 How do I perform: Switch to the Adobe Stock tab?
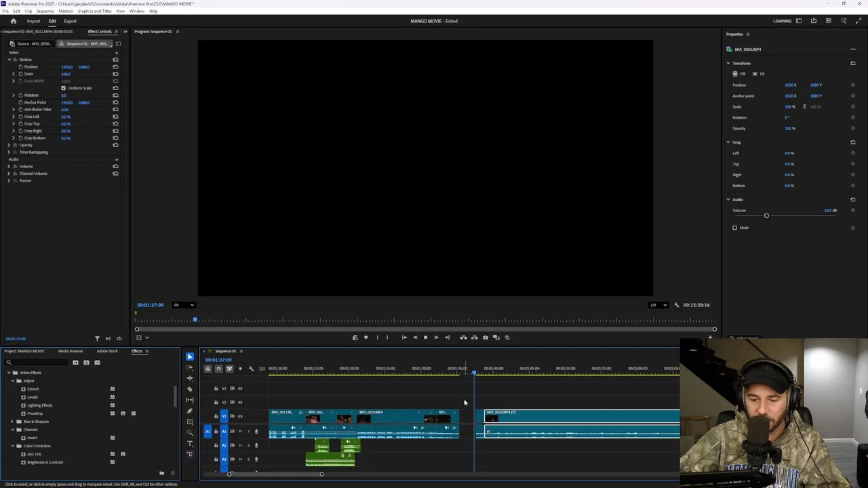(x=107, y=351)
